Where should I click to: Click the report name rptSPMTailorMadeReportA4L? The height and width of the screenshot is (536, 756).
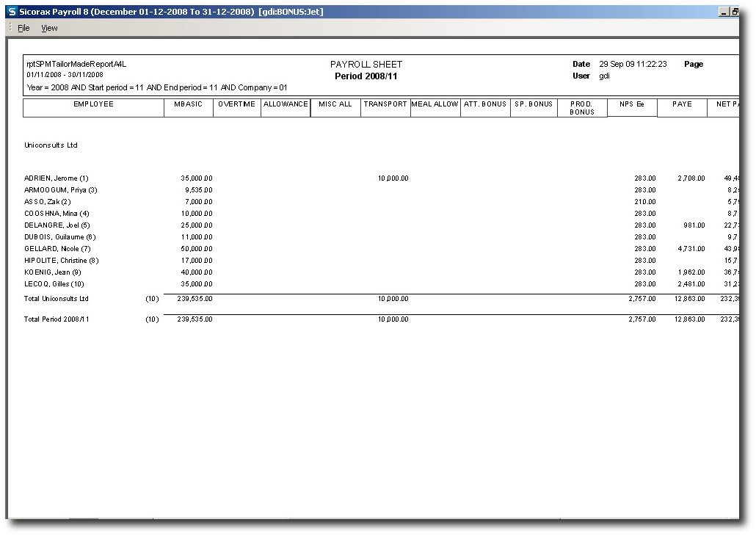[76, 65]
